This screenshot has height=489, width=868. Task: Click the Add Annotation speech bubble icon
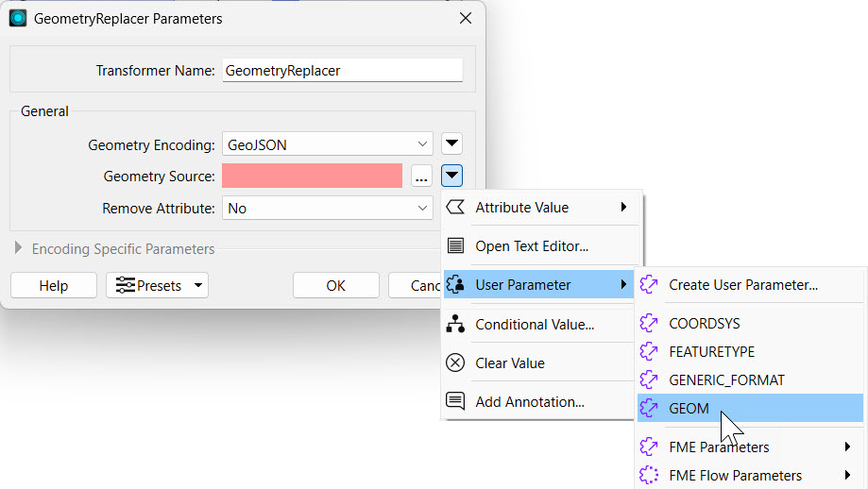455,402
